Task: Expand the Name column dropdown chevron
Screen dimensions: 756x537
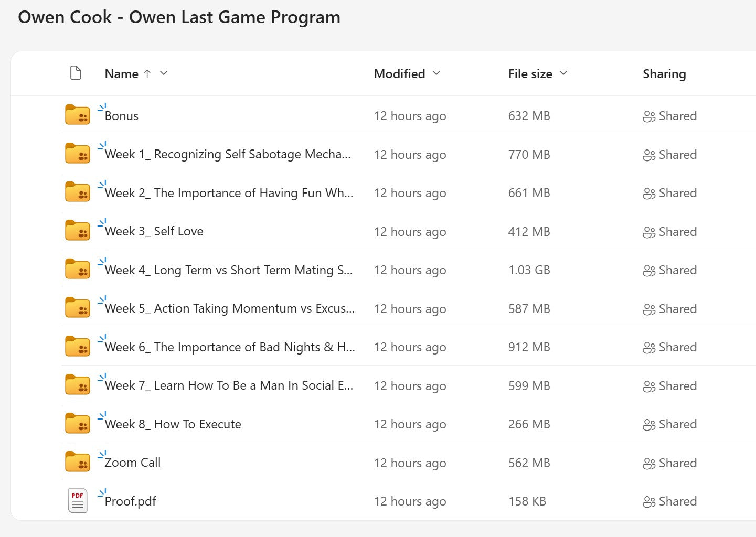Action: 164,73
